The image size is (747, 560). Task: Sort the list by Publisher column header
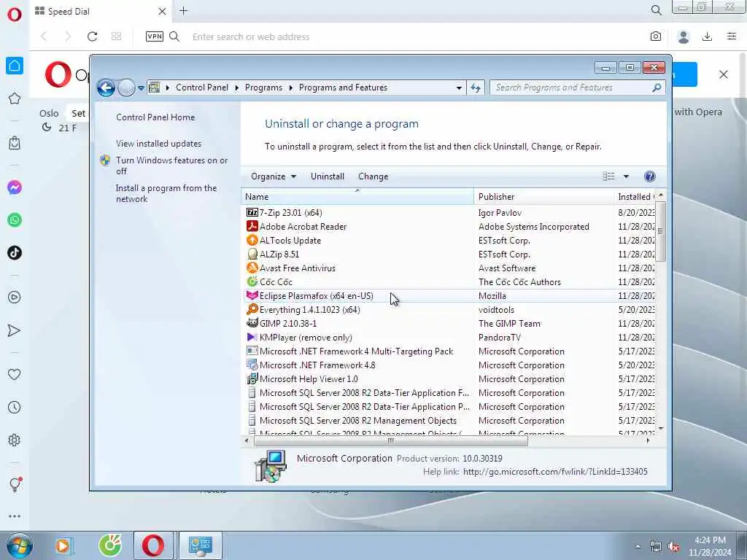pos(544,197)
